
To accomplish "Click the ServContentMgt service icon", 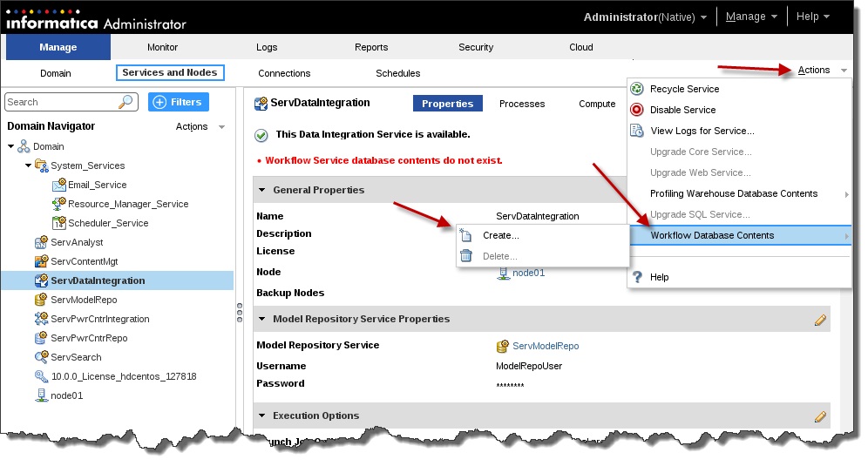I will tap(42, 260).
